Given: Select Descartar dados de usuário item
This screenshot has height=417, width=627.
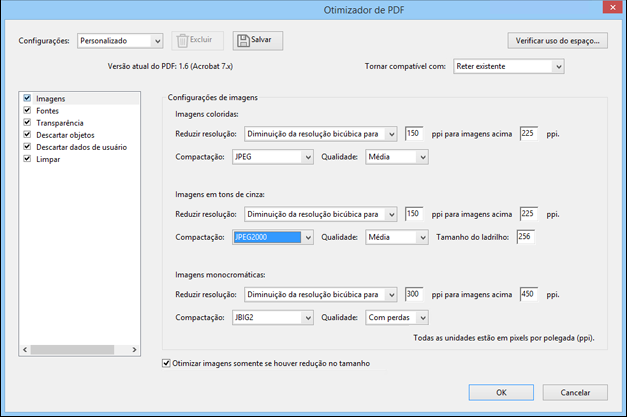Looking at the screenshot, I should [x=76, y=147].
